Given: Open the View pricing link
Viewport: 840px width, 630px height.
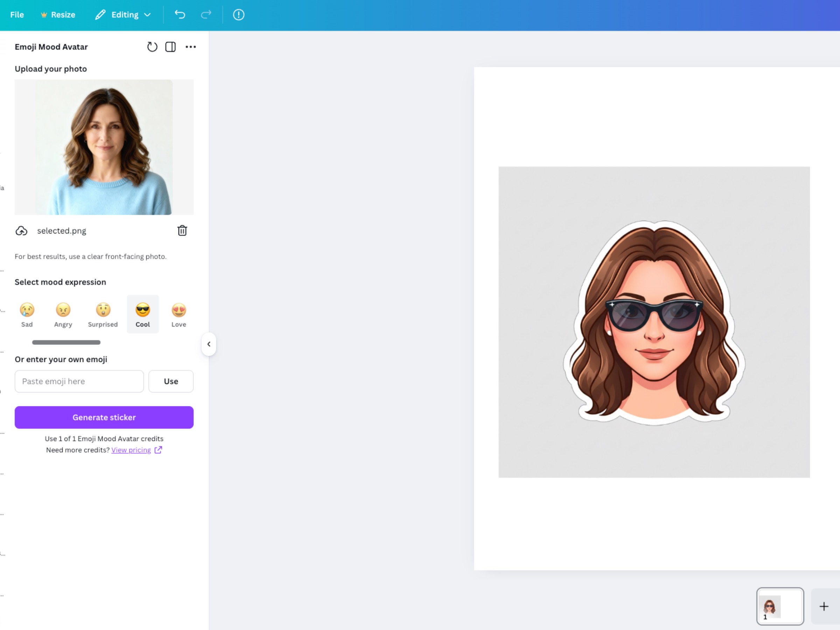Looking at the screenshot, I should point(131,450).
